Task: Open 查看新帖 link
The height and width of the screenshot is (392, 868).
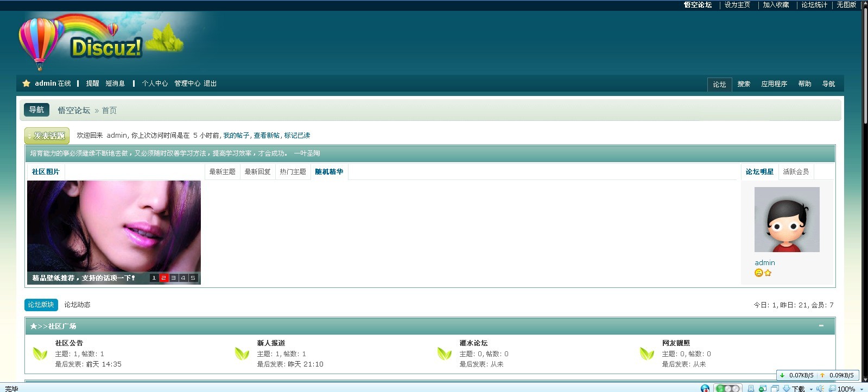Action: (x=267, y=136)
